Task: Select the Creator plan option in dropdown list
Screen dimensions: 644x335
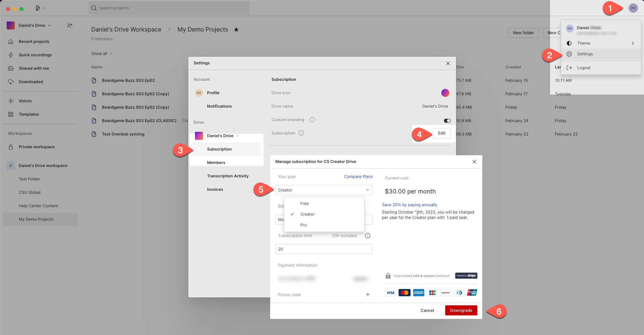Action: pos(324,214)
